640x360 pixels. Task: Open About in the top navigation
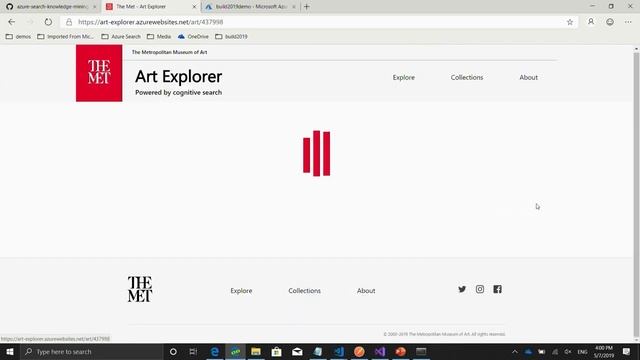tap(528, 77)
